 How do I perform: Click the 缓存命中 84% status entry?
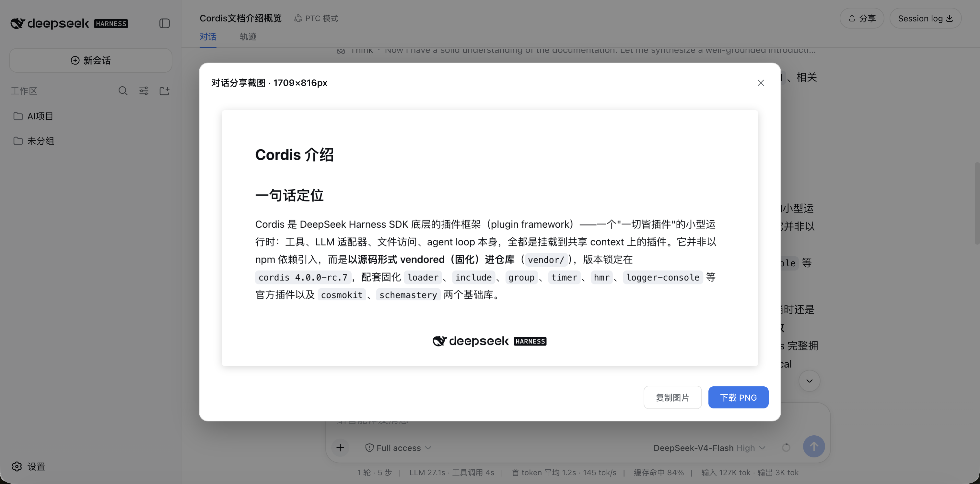click(x=659, y=473)
